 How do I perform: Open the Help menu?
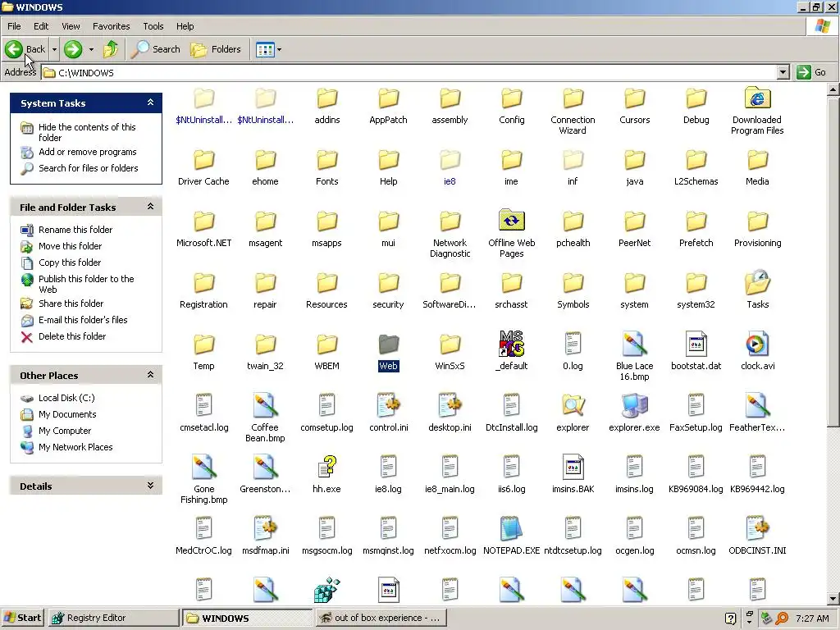(185, 26)
